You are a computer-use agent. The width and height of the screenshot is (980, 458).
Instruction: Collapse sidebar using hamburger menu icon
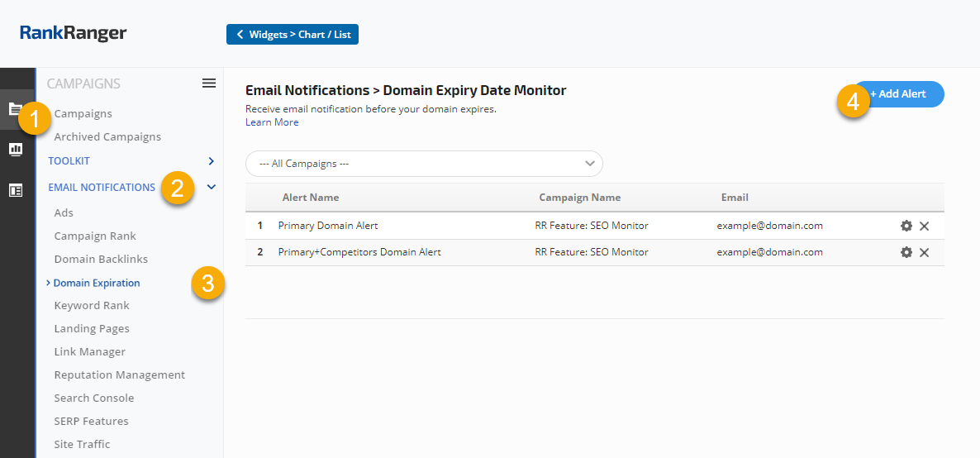(x=209, y=83)
